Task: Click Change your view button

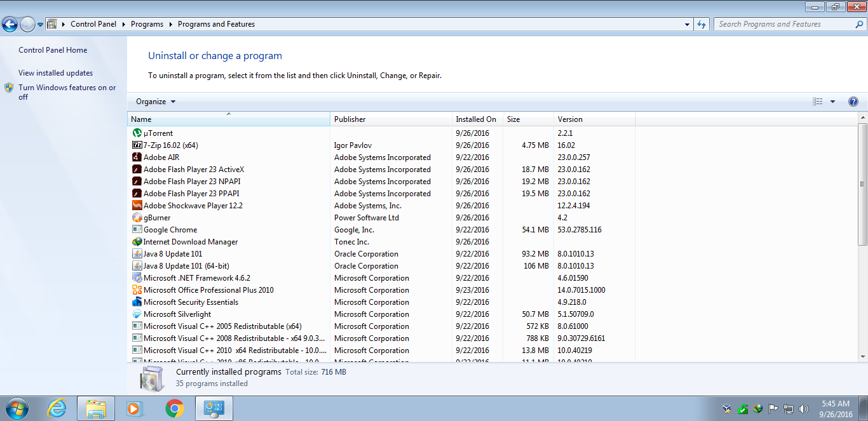Action: coord(818,102)
